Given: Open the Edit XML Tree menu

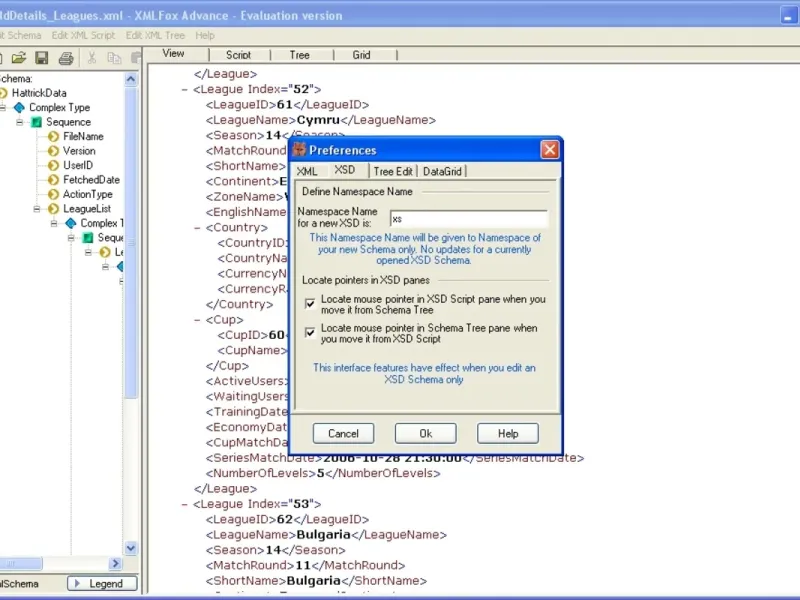Looking at the screenshot, I should (155, 35).
